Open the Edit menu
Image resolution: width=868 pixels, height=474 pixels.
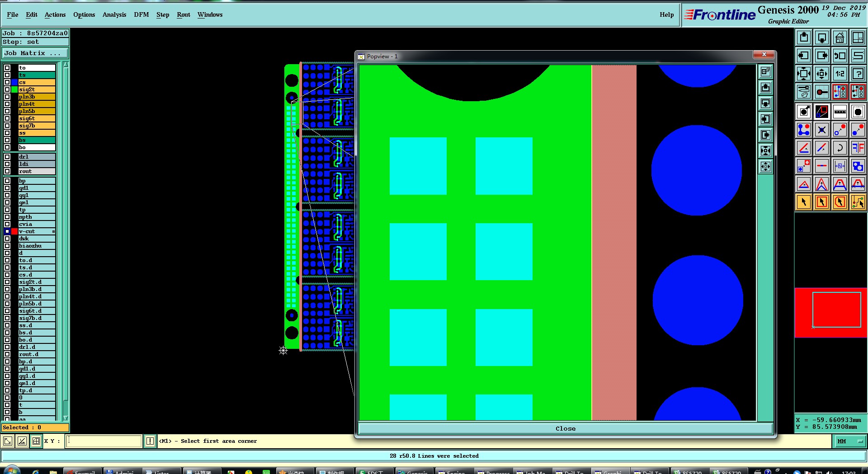(x=32, y=14)
